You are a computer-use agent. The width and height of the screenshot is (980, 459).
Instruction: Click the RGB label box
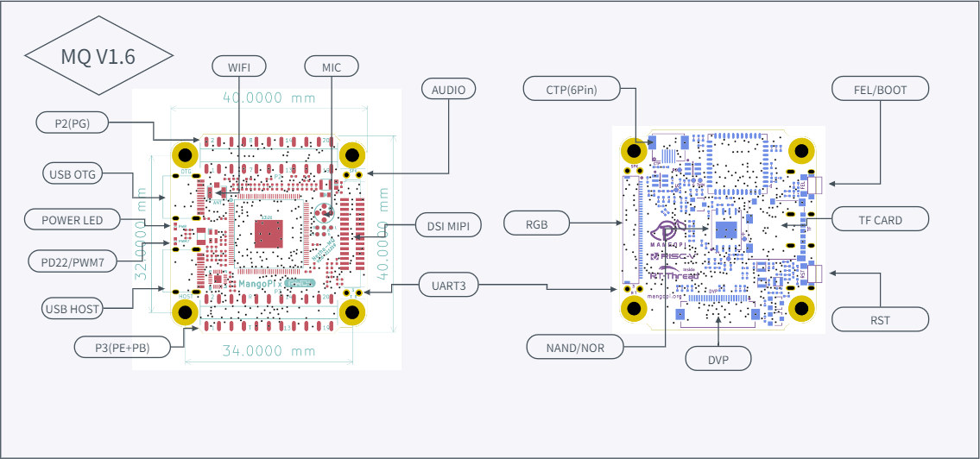pos(536,223)
